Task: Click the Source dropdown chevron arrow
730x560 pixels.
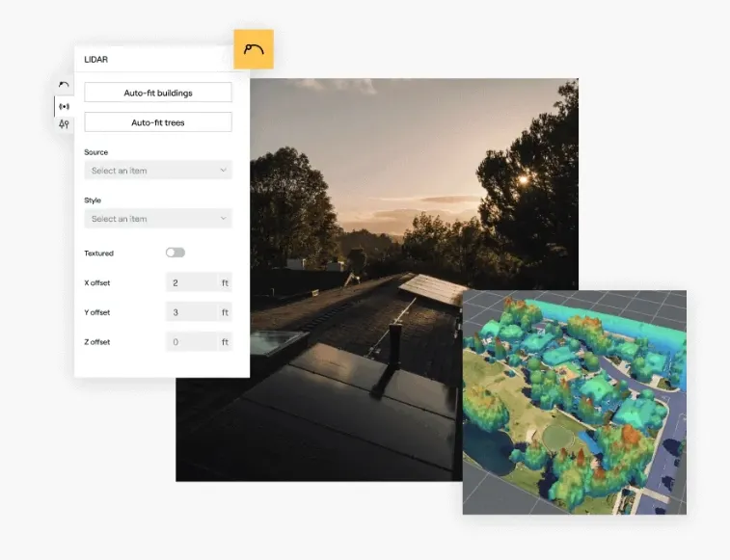Action: 223,171
